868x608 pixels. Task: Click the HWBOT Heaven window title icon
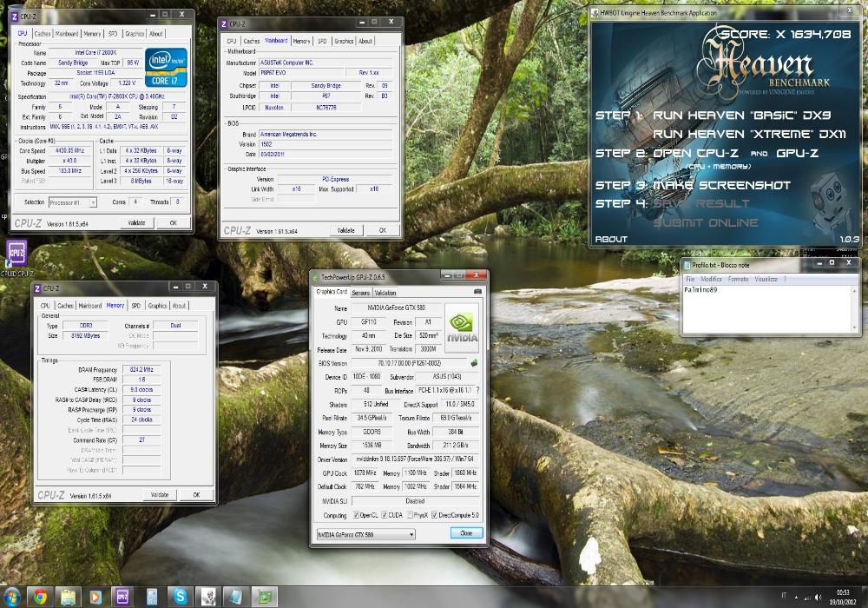[x=595, y=12]
